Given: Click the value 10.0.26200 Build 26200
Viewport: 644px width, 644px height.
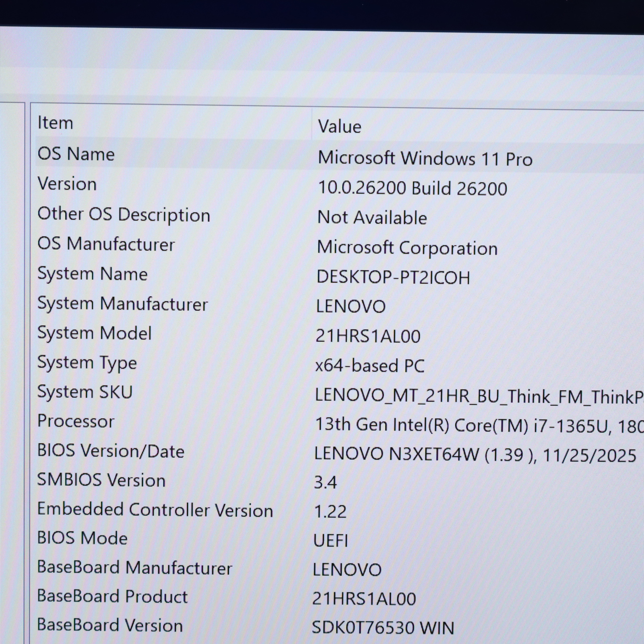Looking at the screenshot, I should click(x=412, y=188).
